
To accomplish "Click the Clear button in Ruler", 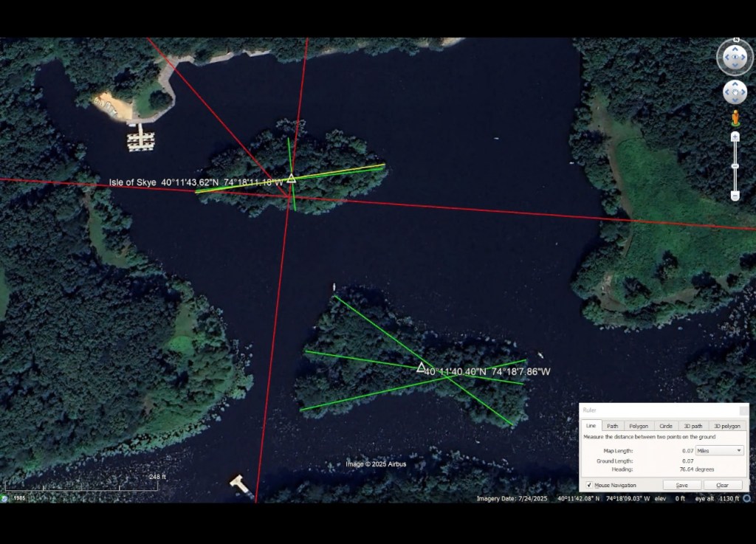I will point(722,485).
